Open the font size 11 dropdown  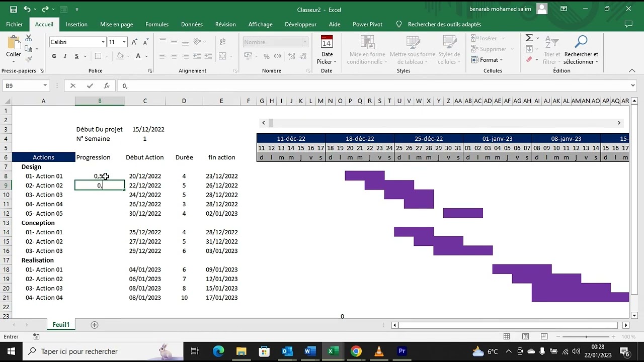[124, 42]
